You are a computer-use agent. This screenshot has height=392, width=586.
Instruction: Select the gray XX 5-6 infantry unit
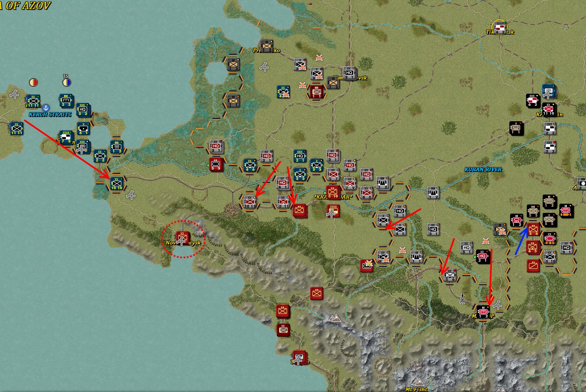[450, 275]
